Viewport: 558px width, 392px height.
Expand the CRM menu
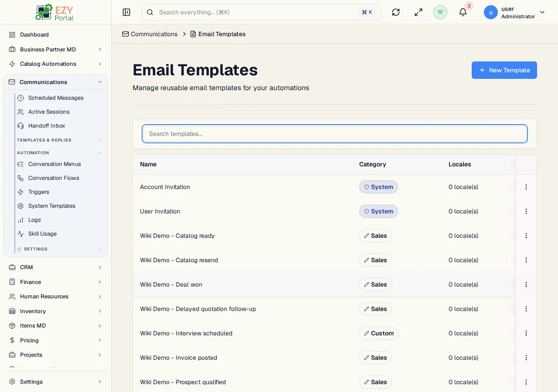55,267
